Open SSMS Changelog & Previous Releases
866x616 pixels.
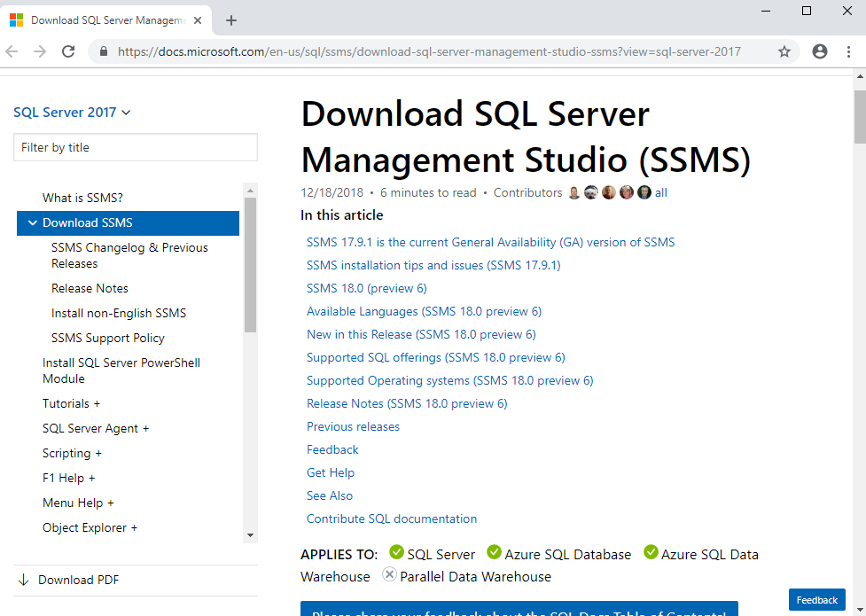click(129, 255)
